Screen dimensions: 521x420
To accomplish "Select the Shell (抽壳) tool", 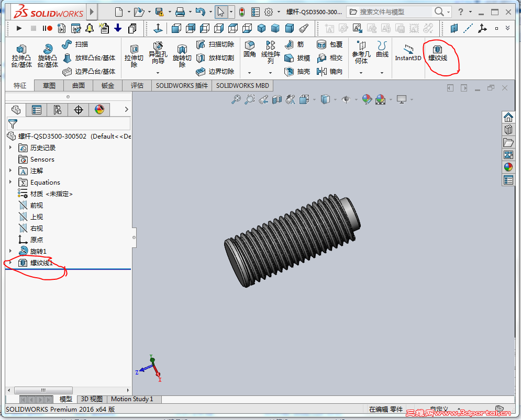I will pyautogui.click(x=297, y=71).
